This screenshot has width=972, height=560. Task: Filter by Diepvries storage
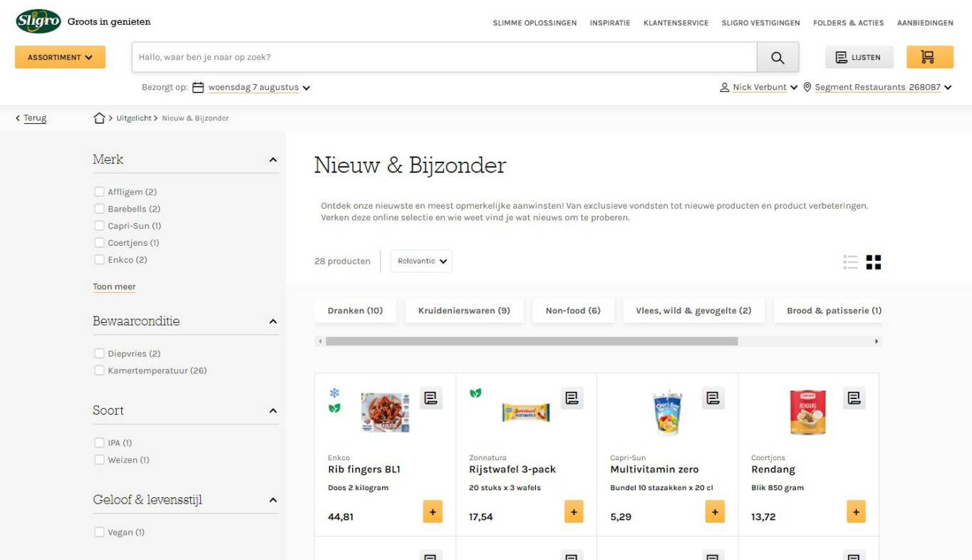(99, 353)
